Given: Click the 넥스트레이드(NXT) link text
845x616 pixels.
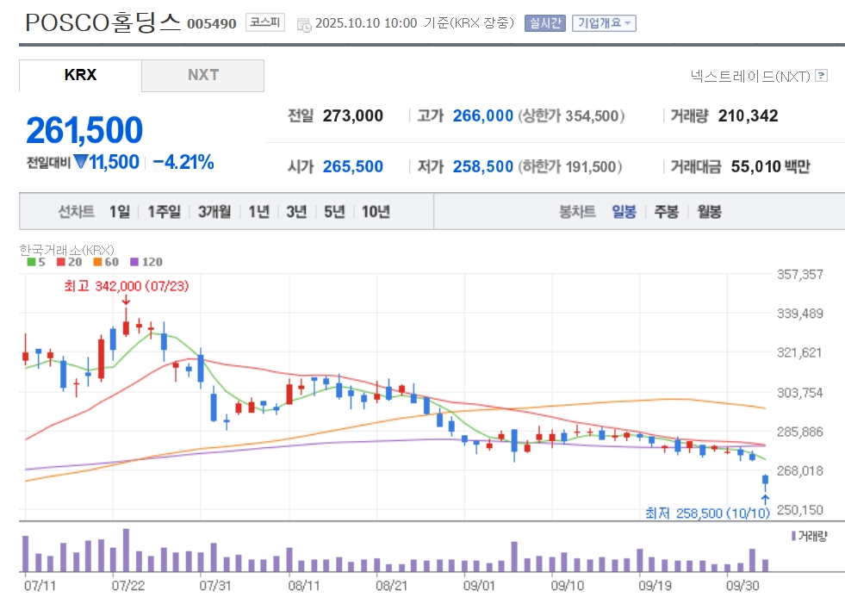Looking at the screenshot, I should coord(750,76).
